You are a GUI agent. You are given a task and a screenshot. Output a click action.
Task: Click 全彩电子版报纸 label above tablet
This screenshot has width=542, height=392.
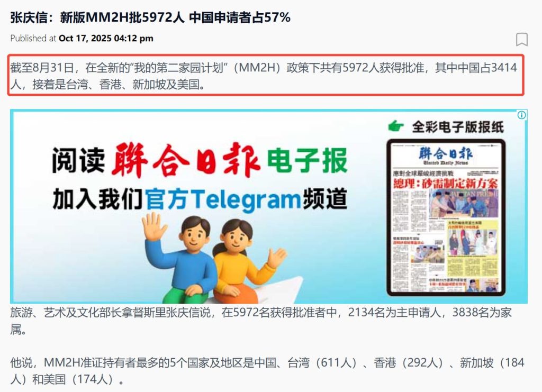458,127
